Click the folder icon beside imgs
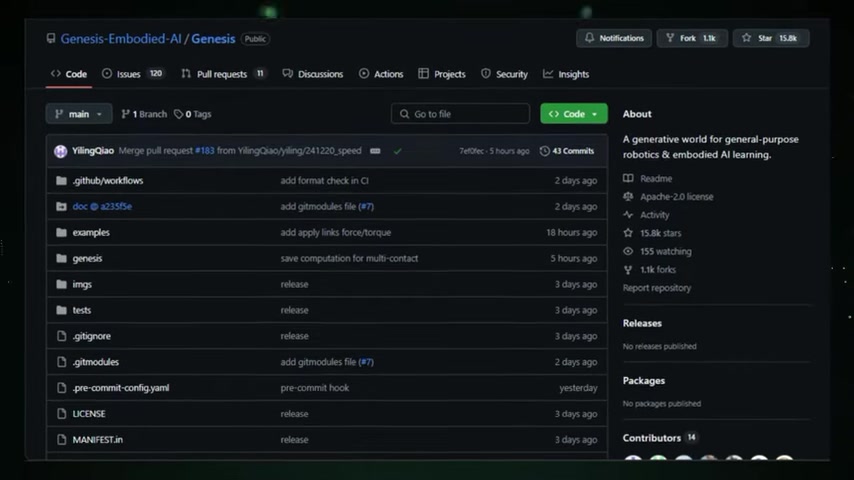This screenshot has width=854, height=480. pos(62,284)
